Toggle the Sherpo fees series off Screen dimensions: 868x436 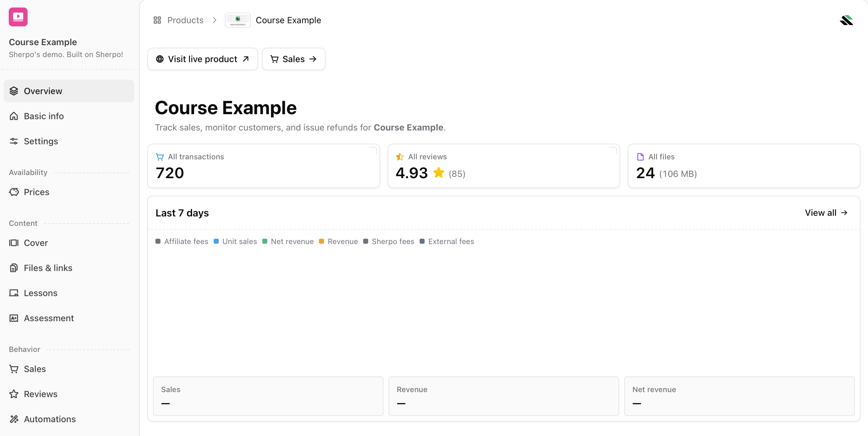pos(389,242)
